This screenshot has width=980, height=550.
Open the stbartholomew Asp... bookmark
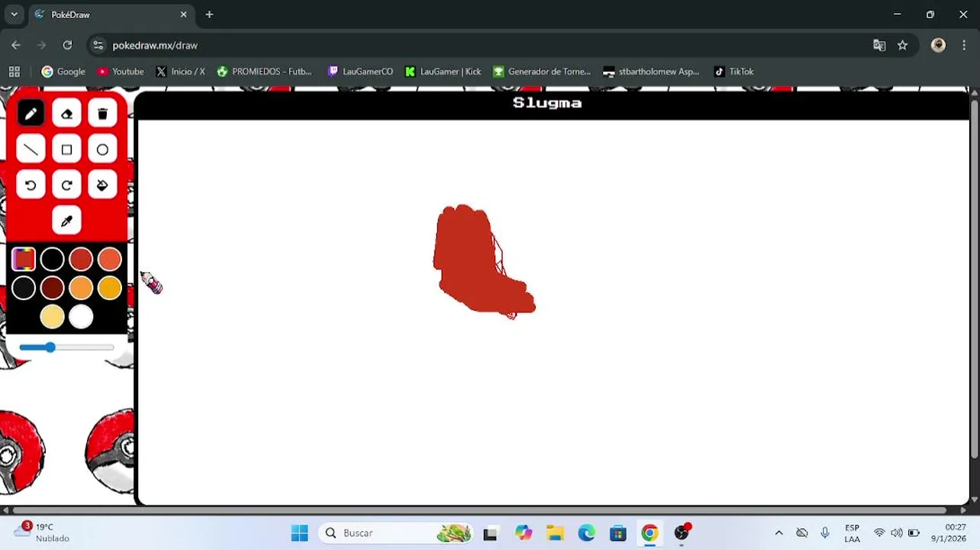(x=651, y=72)
